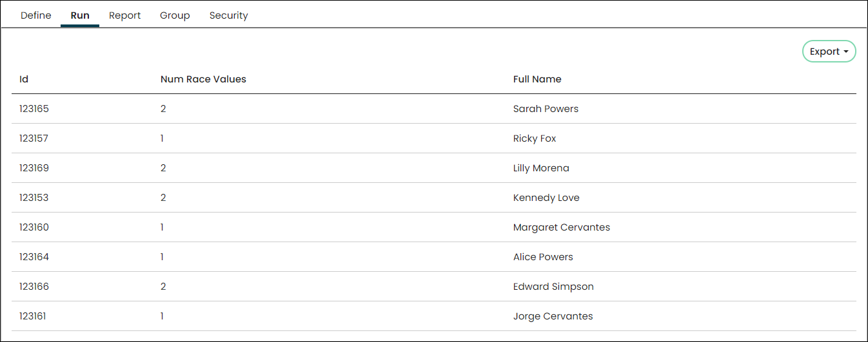Click the Margaret Cervantes name cell

pyautogui.click(x=562, y=227)
